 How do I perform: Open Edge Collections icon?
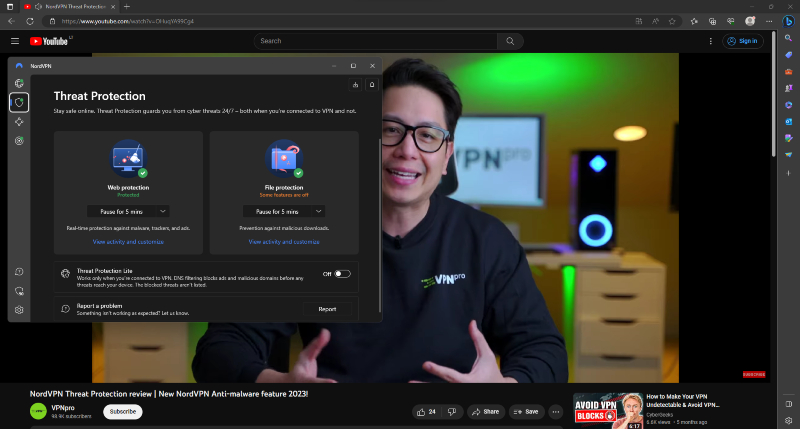click(712, 21)
